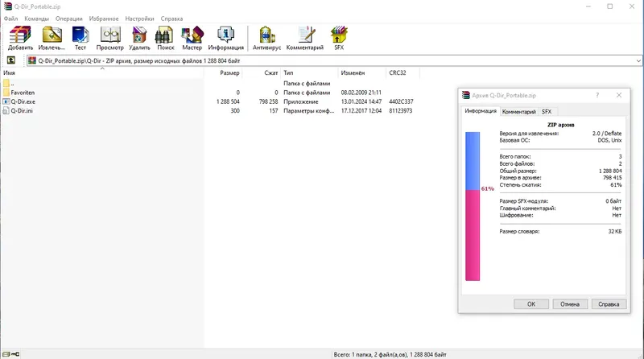This screenshot has width=644, height=359.
Task: Select the Favoriten folder name
Action: point(23,93)
